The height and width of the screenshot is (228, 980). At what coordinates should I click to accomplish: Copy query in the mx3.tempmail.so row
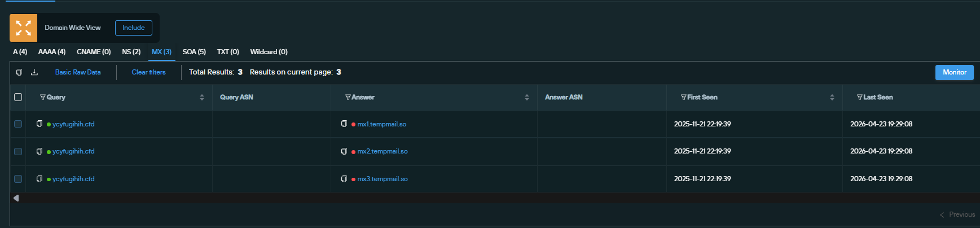click(x=39, y=179)
